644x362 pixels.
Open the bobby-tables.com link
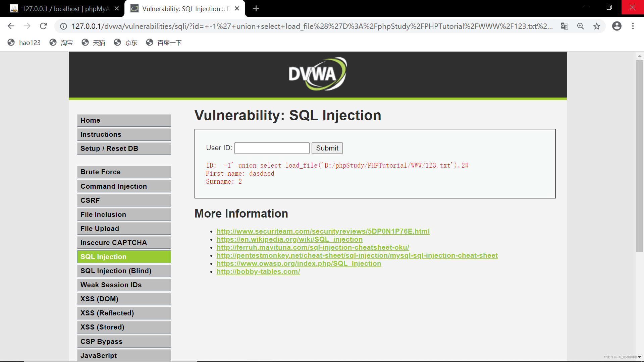click(258, 271)
